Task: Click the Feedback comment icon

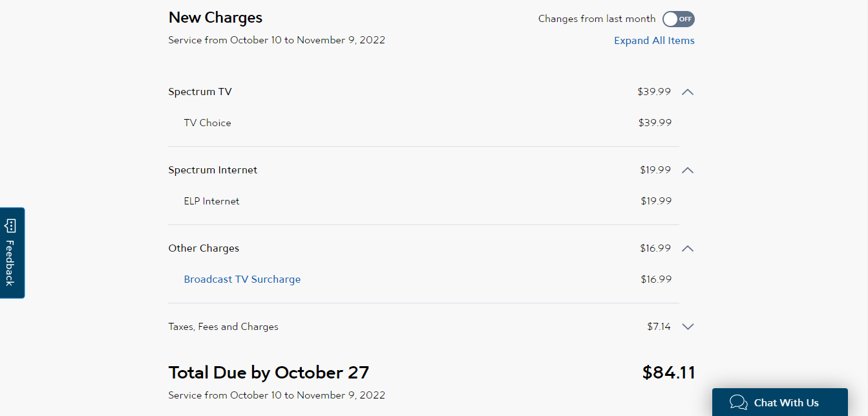Action: click(x=10, y=226)
